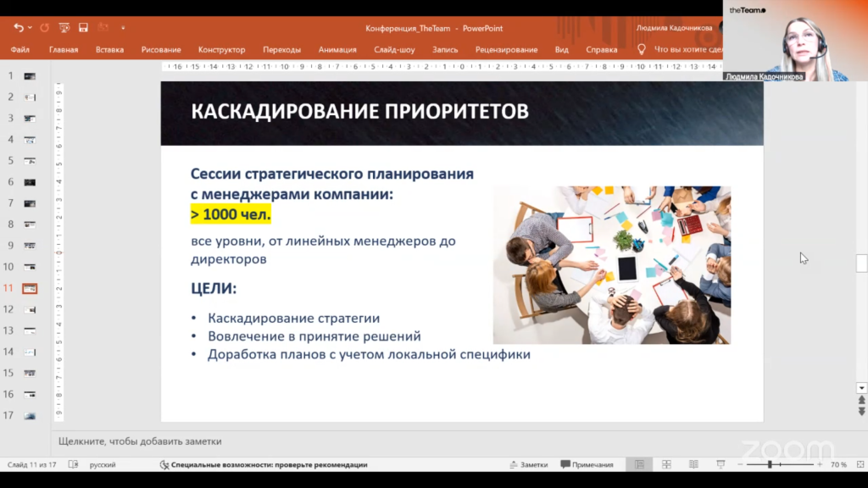Select slide 2 thumbnail
Viewport: 868px width, 488px height.
point(30,97)
